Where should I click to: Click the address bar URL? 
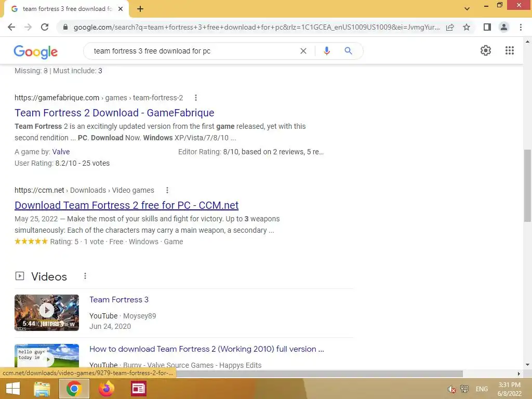pyautogui.click(x=257, y=27)
